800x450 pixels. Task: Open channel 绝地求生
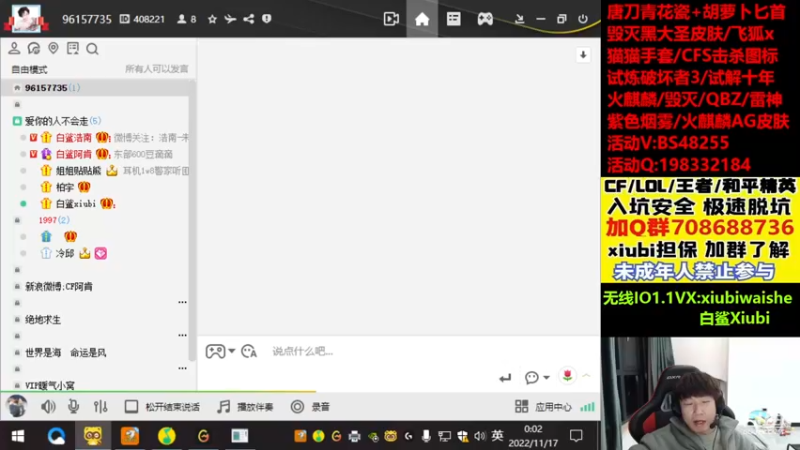coord(43,320)
